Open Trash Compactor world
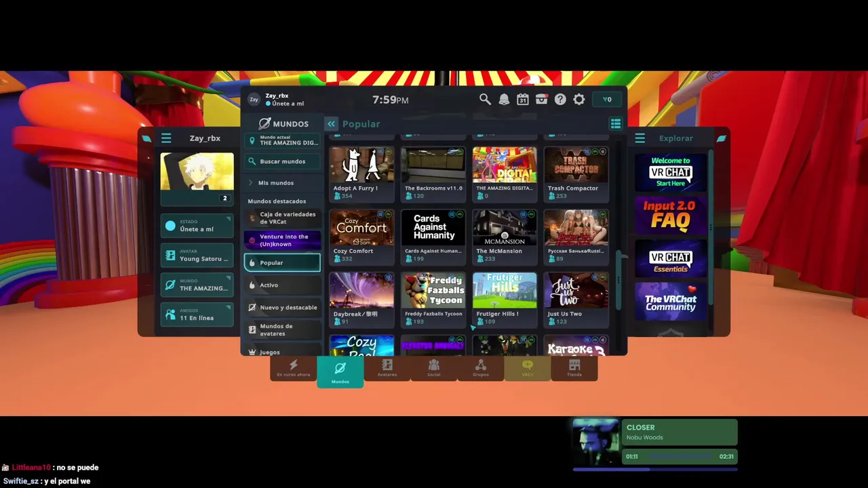 (576, 174)
